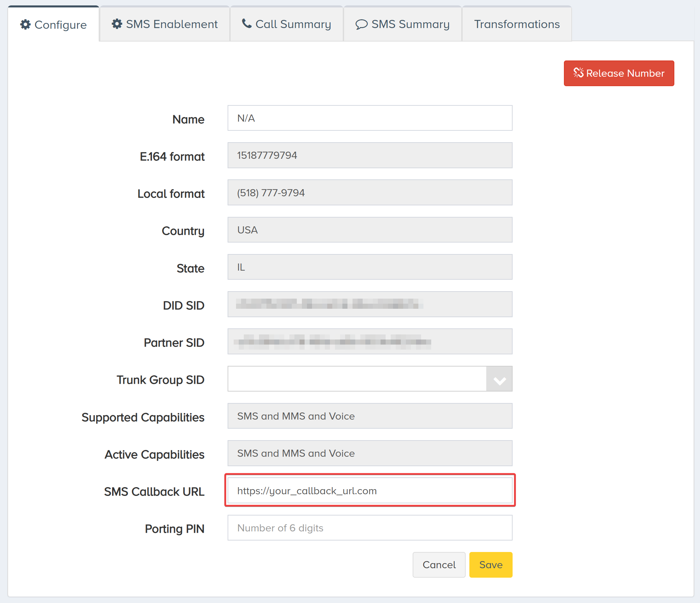Expand the Trunk Group SID dropdown
This screenshot has height=603, width=700.
tap(499, 379)
